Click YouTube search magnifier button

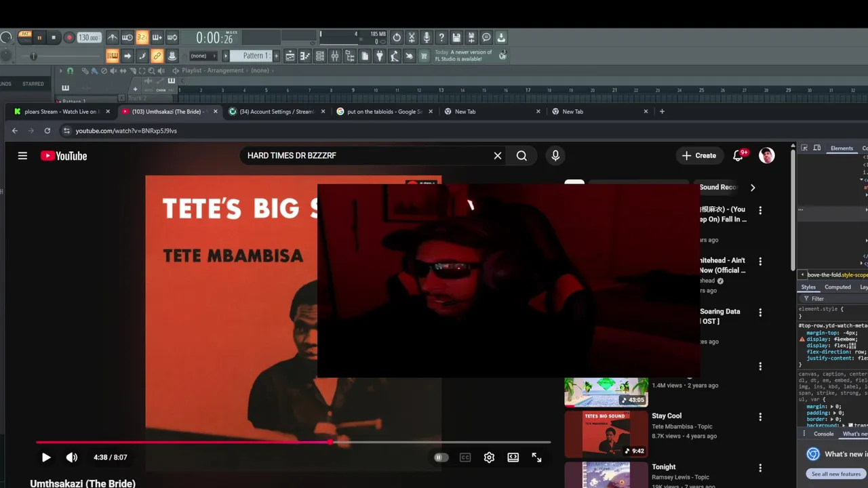point(521,156)
